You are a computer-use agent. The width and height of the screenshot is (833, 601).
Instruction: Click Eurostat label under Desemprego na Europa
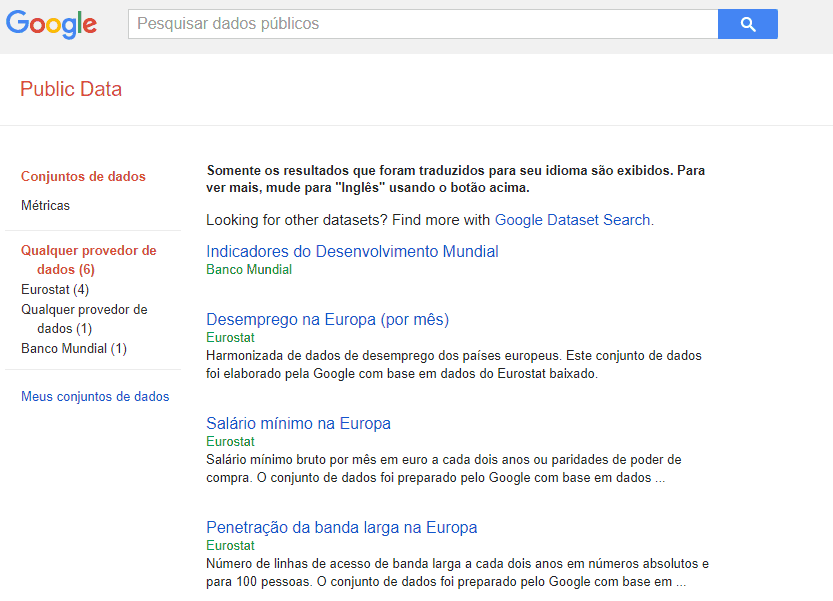click(231, 337)
